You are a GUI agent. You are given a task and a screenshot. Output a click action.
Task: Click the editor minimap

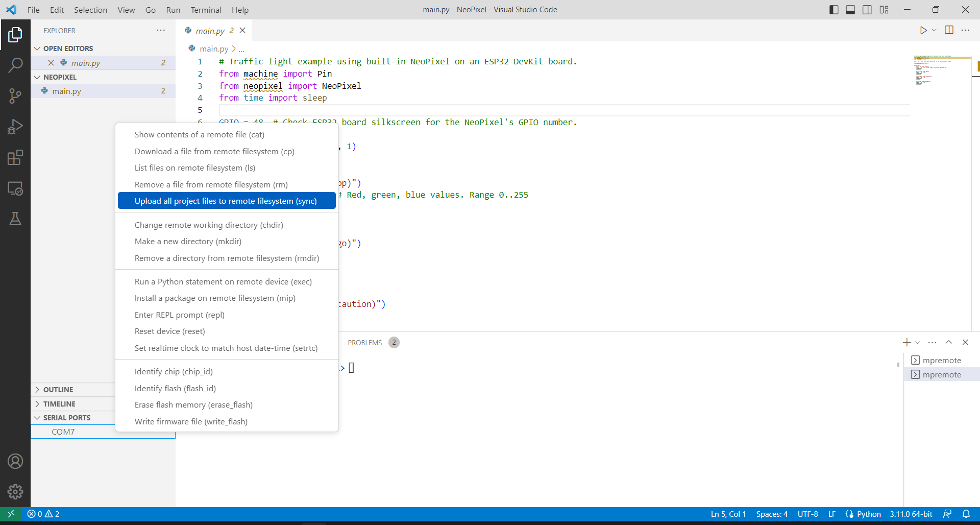point(942,71)
